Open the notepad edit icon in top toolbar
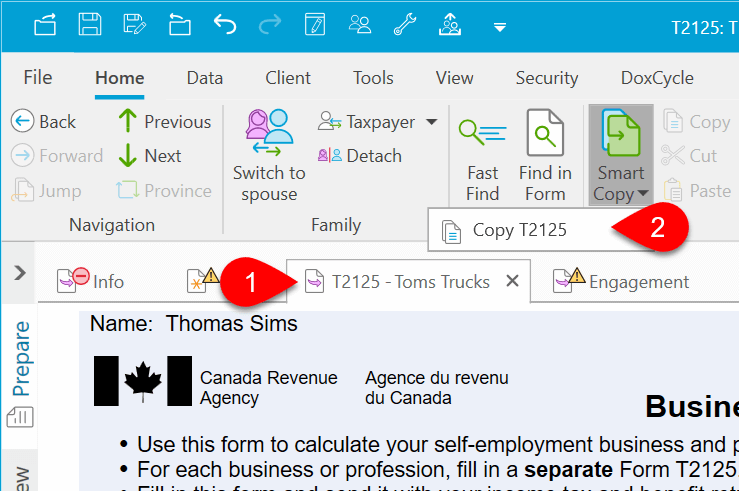This screenshot has width=739, height=491. pos(315,24)
